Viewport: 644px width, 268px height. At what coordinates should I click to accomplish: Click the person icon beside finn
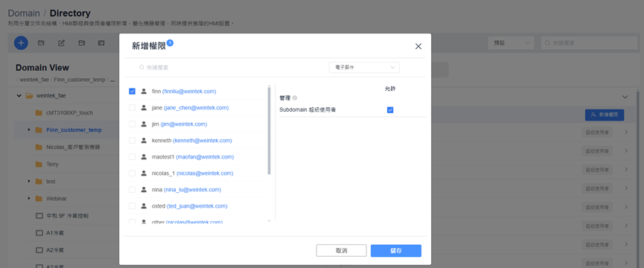[x=144, y=91]
